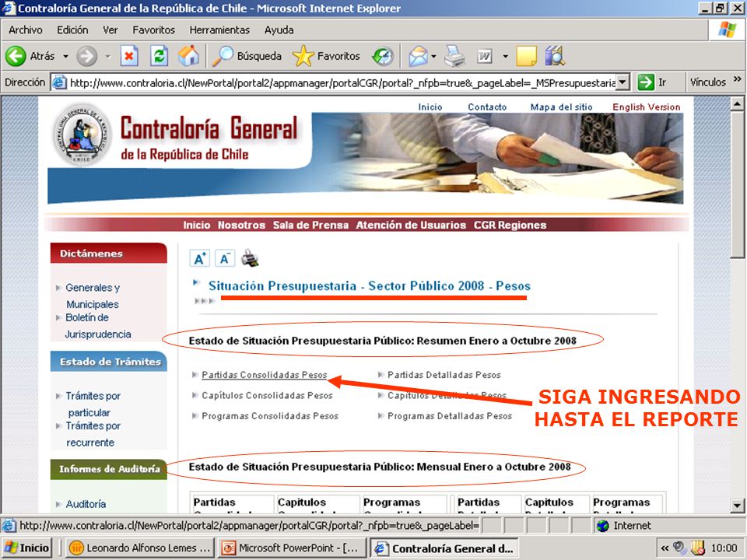Open Mail icon dropdown arrow

coord(433,56)
